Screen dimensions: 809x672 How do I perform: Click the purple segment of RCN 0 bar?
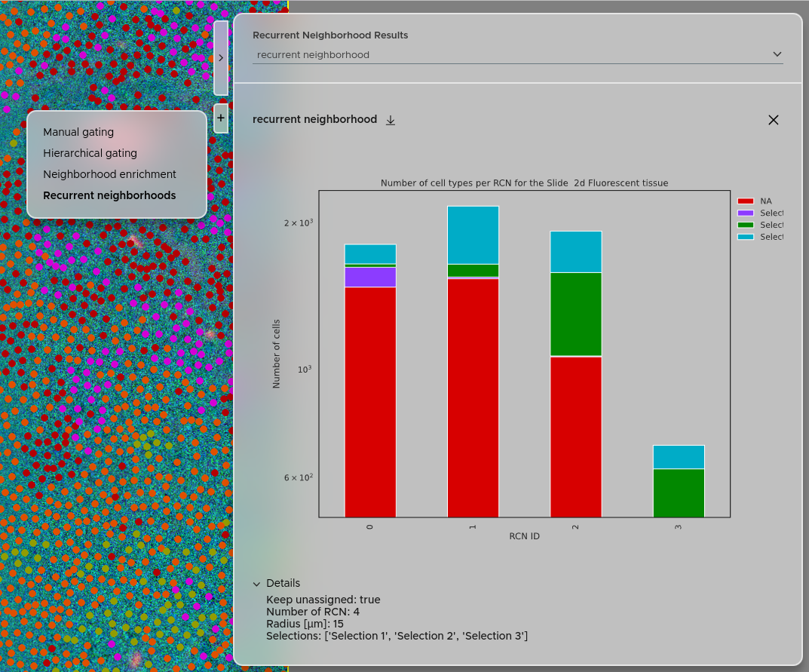click(370, 277)
